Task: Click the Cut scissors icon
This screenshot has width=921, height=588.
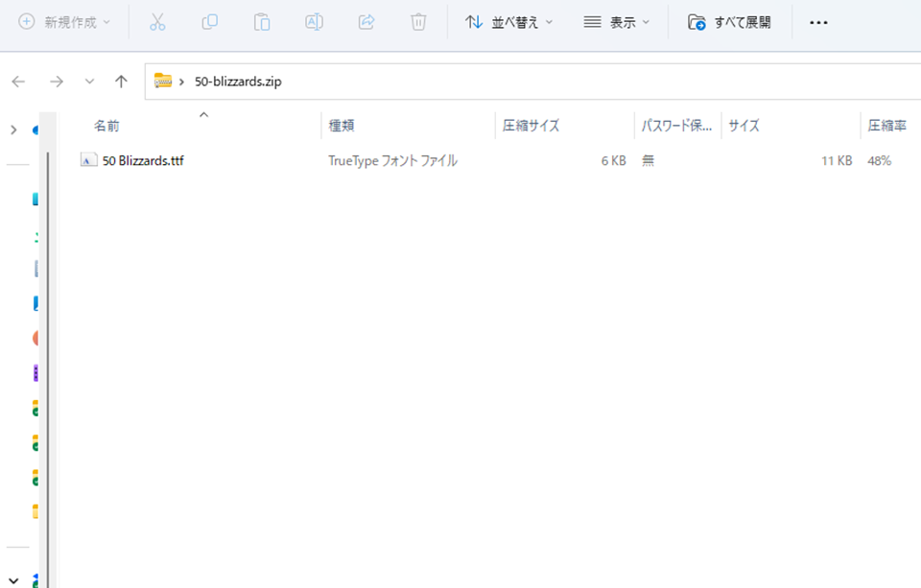Action: (157, 22)
